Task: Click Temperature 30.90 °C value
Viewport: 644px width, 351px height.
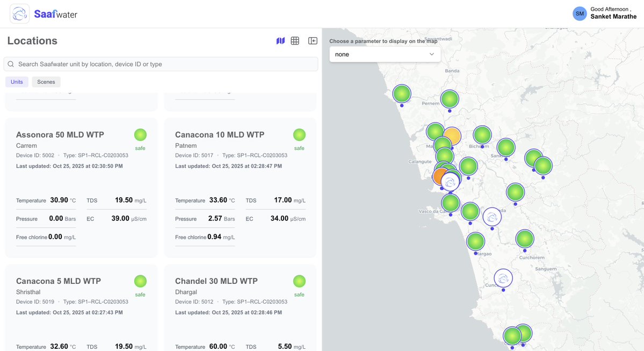Action: point(63,200)
